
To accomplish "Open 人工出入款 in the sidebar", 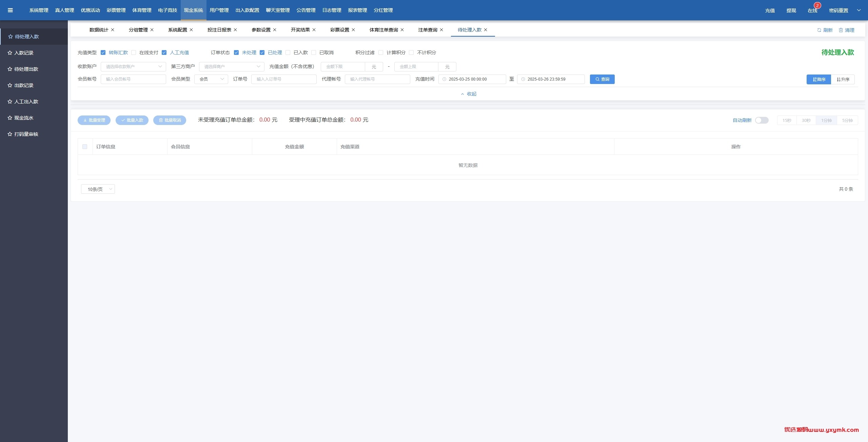I will click(x=34, y=102).
